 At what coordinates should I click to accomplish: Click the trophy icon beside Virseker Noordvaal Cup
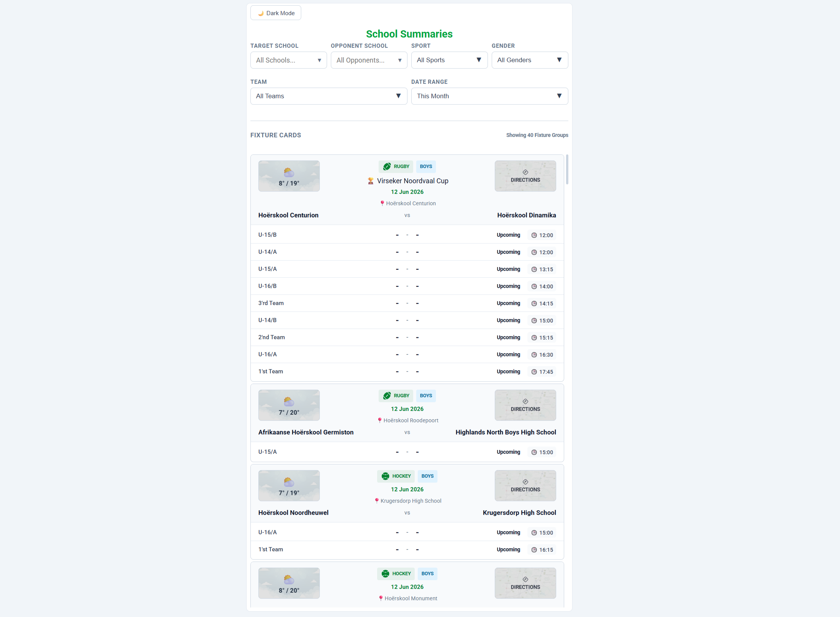coord(371,181)
